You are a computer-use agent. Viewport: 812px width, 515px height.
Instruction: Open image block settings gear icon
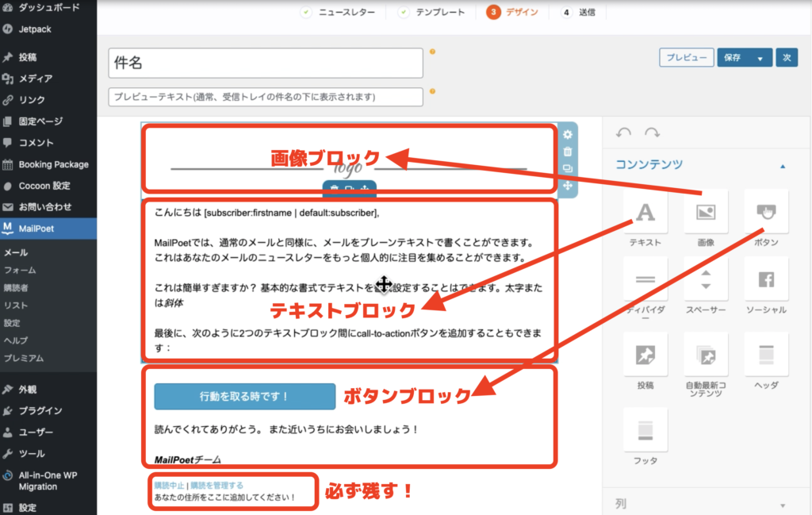pyautogui.click(x=568, y=135)
